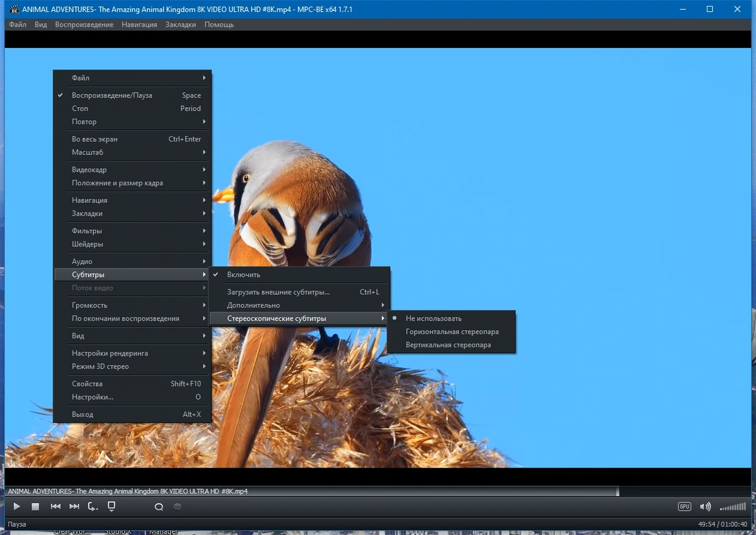756x535 pixels.
Task: Select the Не использовать radio option
Action: [452, 318]
